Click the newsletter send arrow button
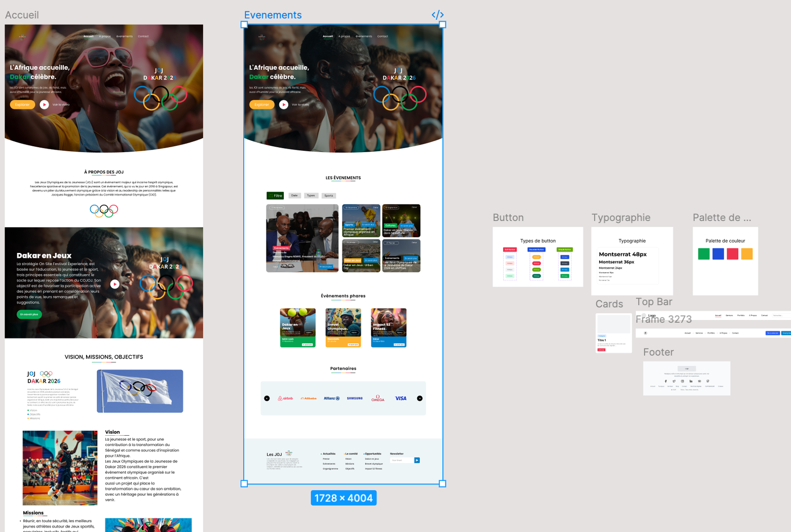 417,460
